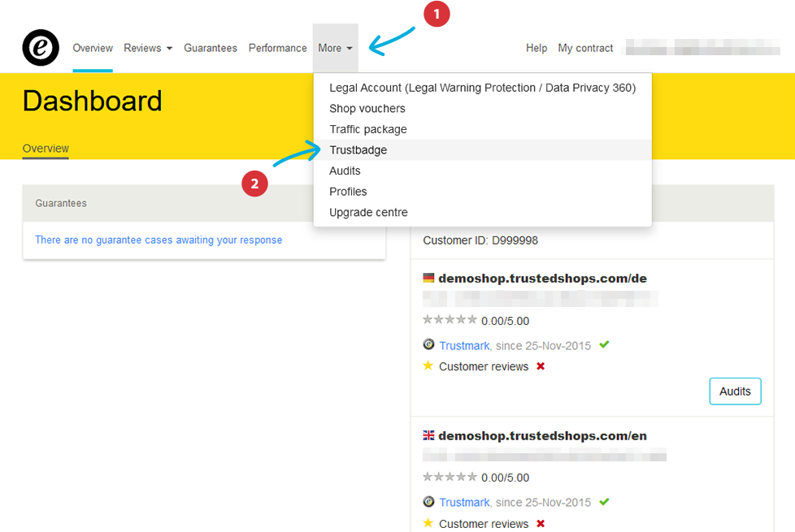Click the grey star rating for the /en shop
The height and width of the screenshot is (532, 795).
(450, 477)
